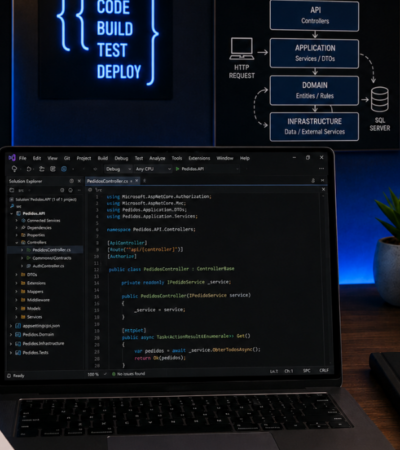Close the Solution Explorer panel
This screenshot has height=450, width=400.
click(79, 181)
